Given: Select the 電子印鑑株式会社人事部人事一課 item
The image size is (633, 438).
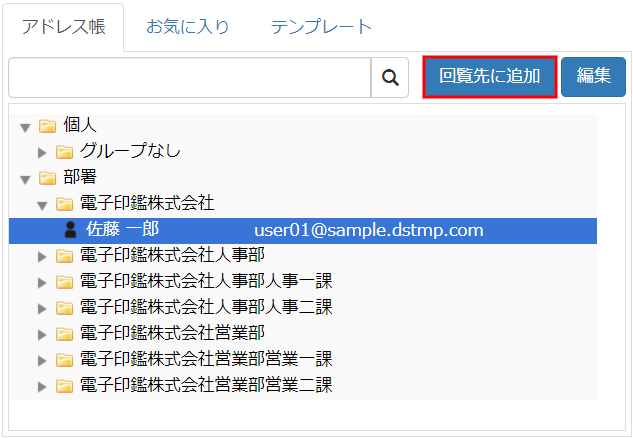Looking at the screenshot, I should point(205,281).
